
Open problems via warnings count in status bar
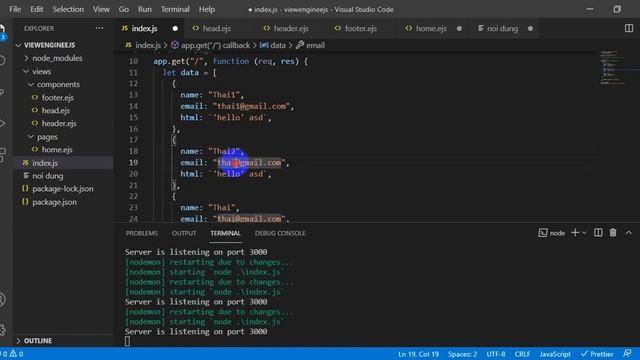[16, 354]
